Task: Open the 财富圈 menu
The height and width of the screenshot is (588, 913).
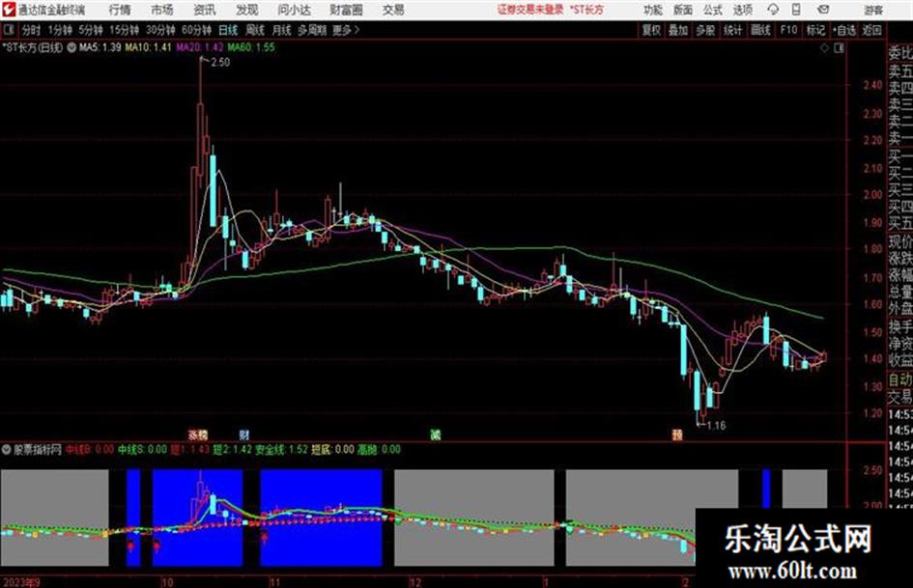Action: click(x=346, y=10)
